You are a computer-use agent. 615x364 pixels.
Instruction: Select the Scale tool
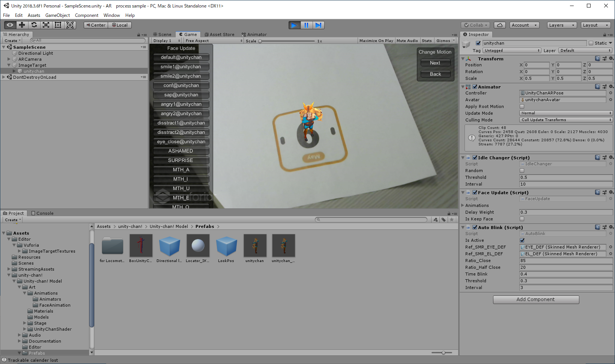(x=46, y=25)
